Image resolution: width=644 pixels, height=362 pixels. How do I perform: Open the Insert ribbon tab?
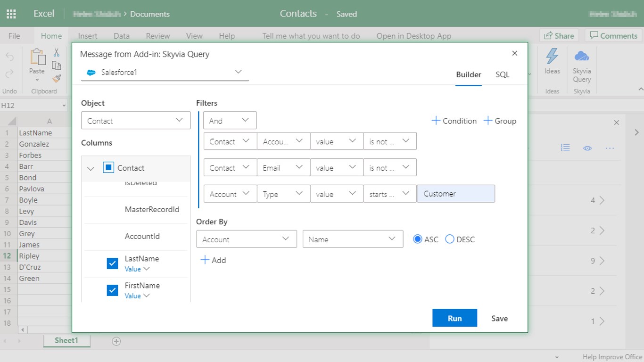pos(88,36)
